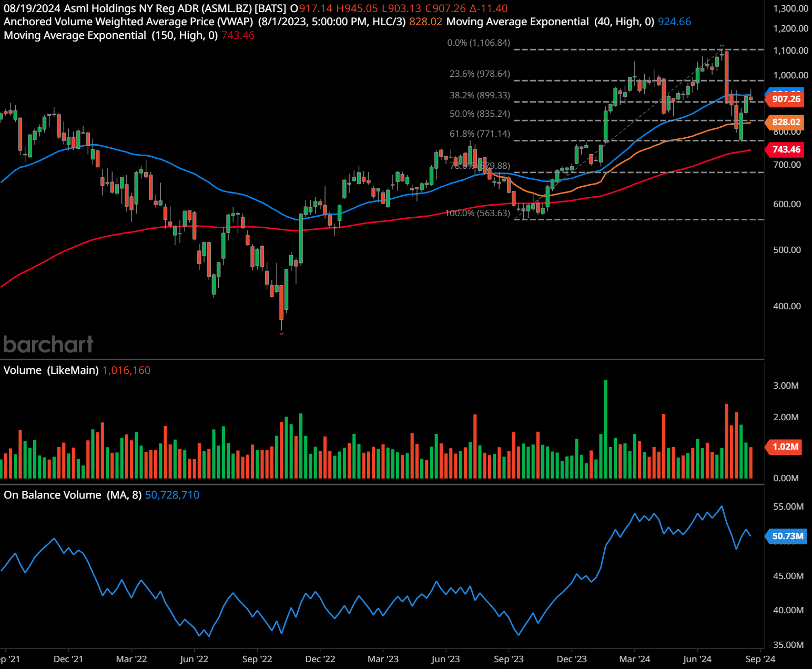The image size is (812, 669).
Task: Click the Sep '24 date axis label
Action: [x=760, y=659]
